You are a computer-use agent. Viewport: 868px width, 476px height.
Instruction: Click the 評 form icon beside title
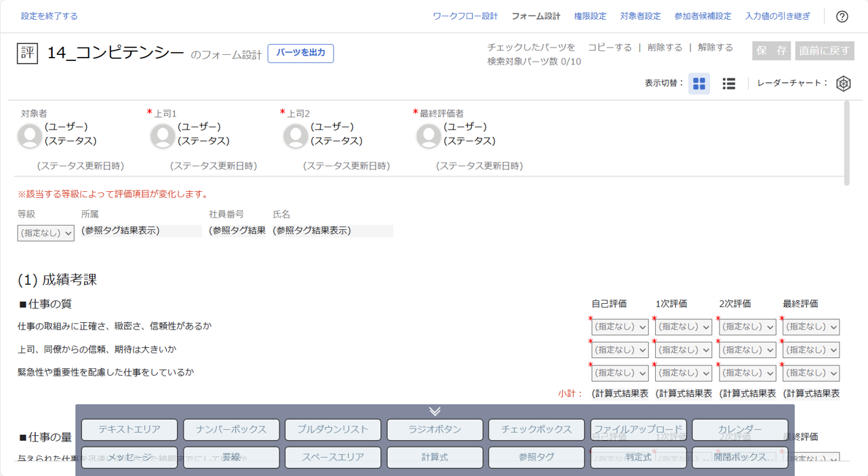pyautogui.click(x=28, y=54)
